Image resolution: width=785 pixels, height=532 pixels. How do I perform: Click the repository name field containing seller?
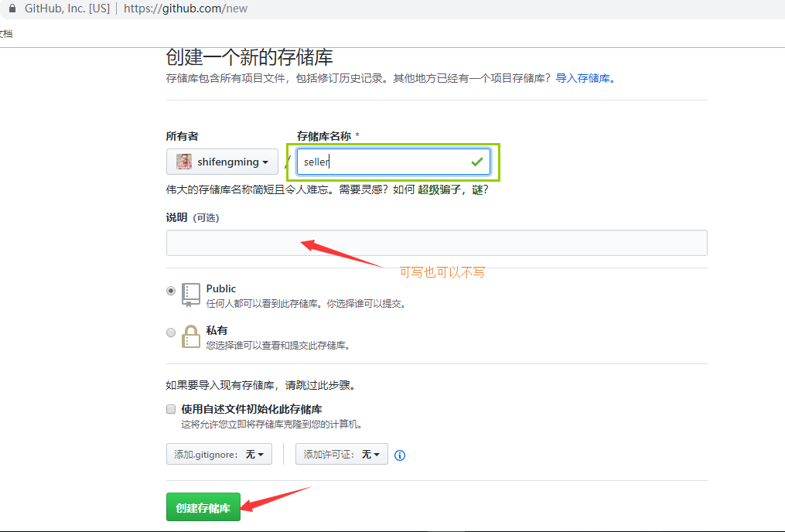coord(394,162)
